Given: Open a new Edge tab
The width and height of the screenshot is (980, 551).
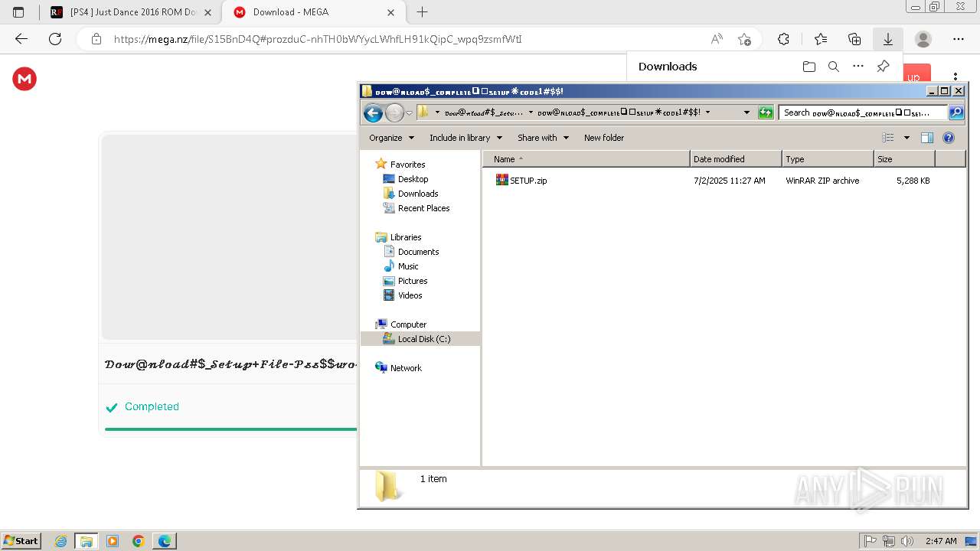Looking at the screenshot, I should tap(422, 12).
